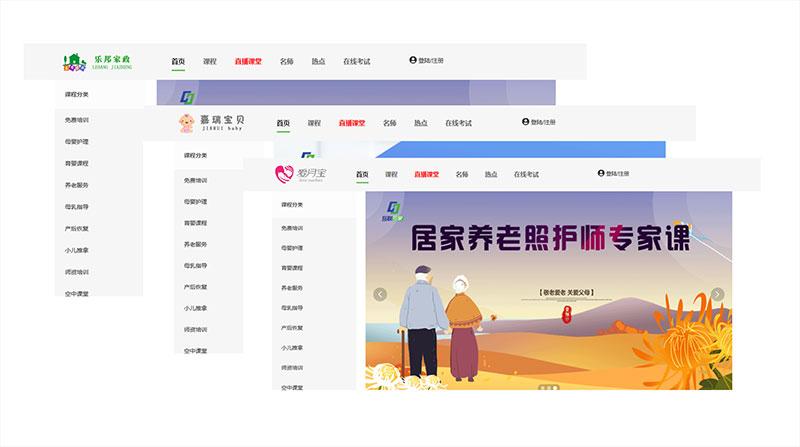
Task: Open 免费培训 category in 乐邦家政 sidebar
Action: click(77, 120)
